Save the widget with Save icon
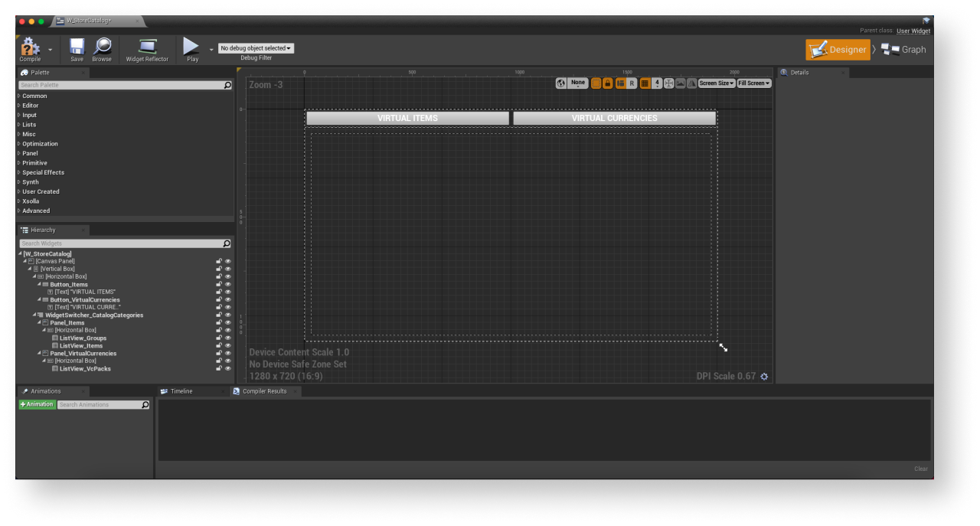This screenshot has height=526, width=980. pyautogui.click(x=77, y=47)
